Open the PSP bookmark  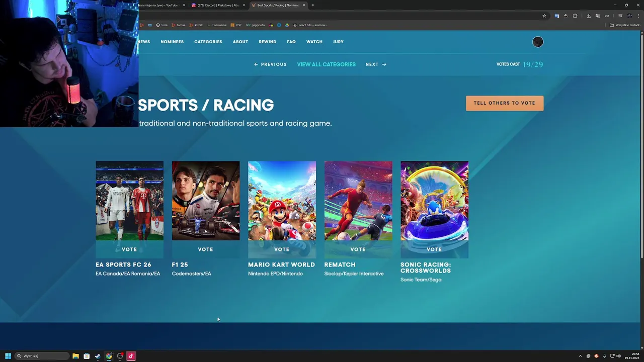click(236, 25)
